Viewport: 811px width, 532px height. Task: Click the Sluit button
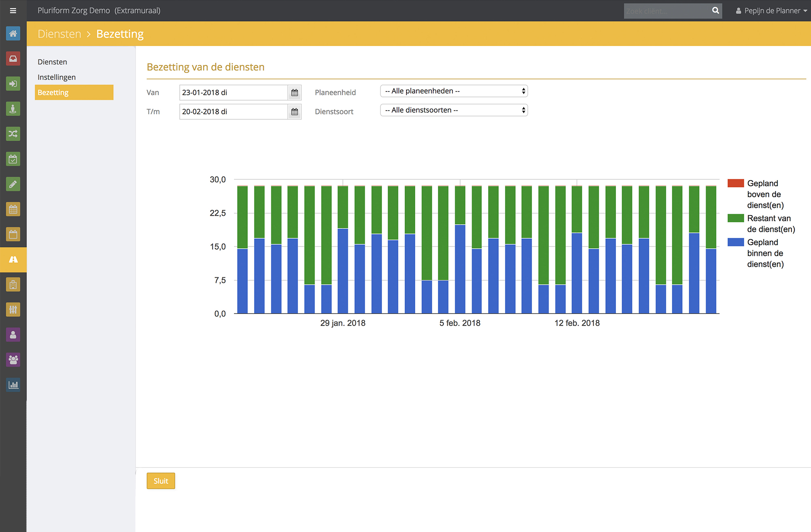(x=161, y=481)
